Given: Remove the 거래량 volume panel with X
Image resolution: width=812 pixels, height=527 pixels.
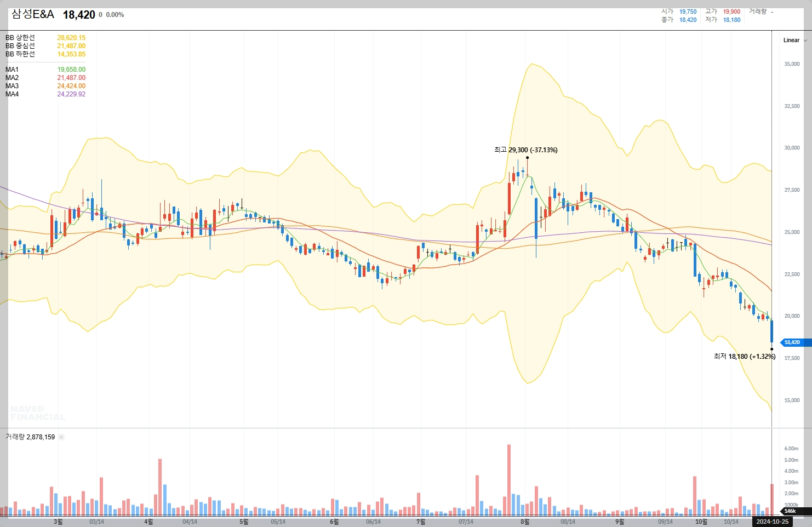Looking at the screenshot, I should tap(61, 437).
